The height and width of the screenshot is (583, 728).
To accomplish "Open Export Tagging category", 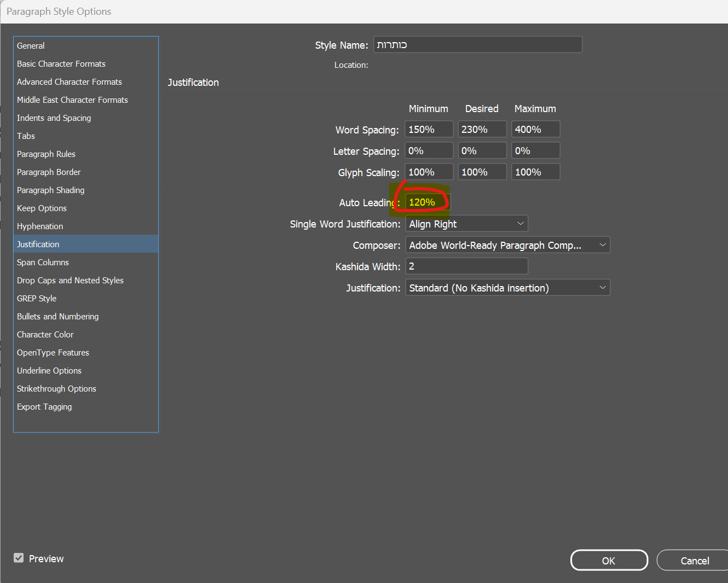I will pyautogui.click(x=86, y=407).
